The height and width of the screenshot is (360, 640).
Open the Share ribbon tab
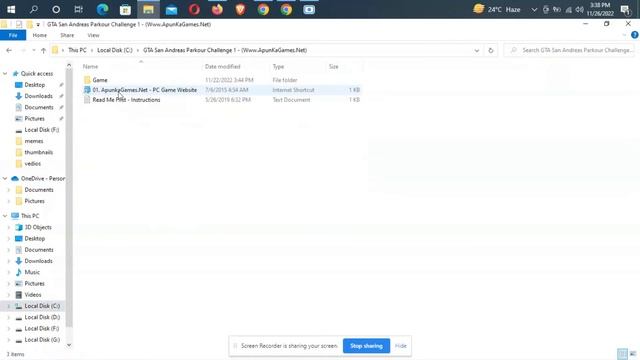click(67, 36)
